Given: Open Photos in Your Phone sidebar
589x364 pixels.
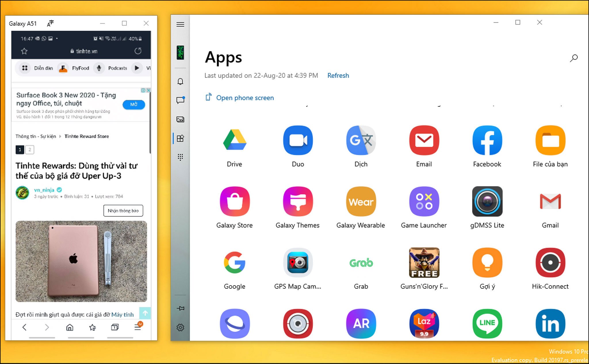Looking at the screenshot, I should [x=180, y=119].
